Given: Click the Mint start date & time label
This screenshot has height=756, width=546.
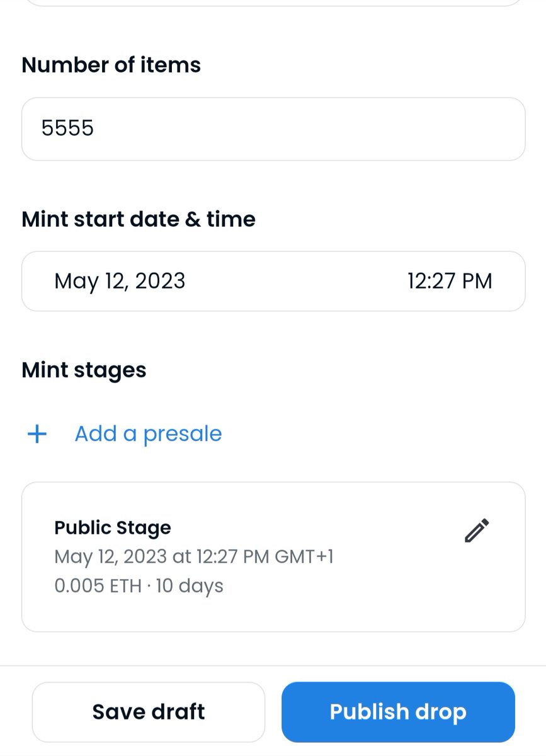Looking at the screenshot, I should (x=139, y=219).
